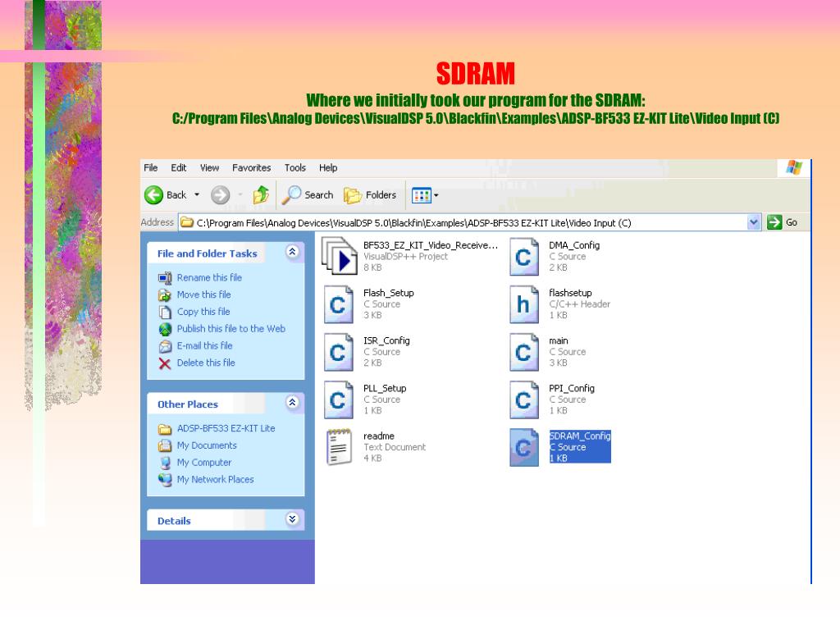Select the readme text document icon
Image resolution: width=840 pixels, height=630 pixels.
coord(339,447)
